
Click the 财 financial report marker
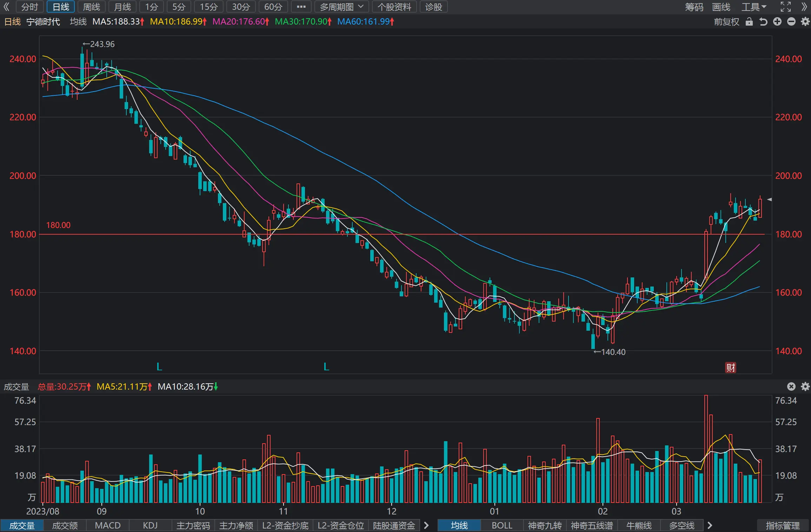point(731,368)
